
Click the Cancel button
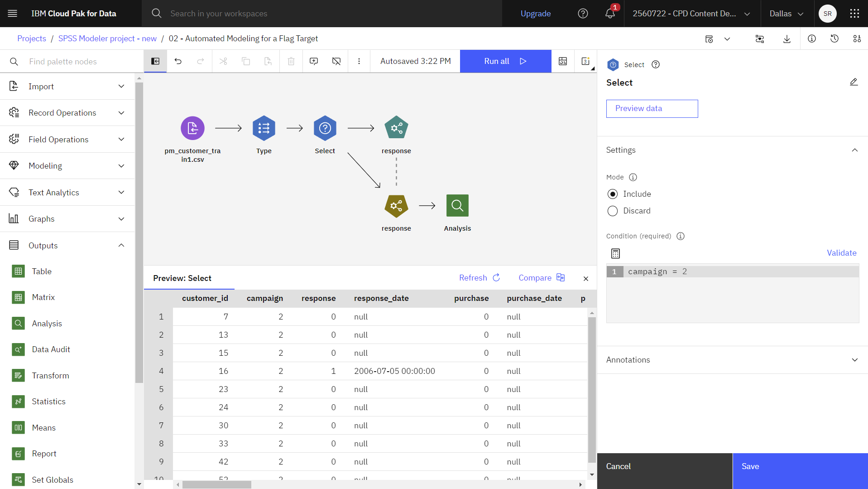[665, 471]
